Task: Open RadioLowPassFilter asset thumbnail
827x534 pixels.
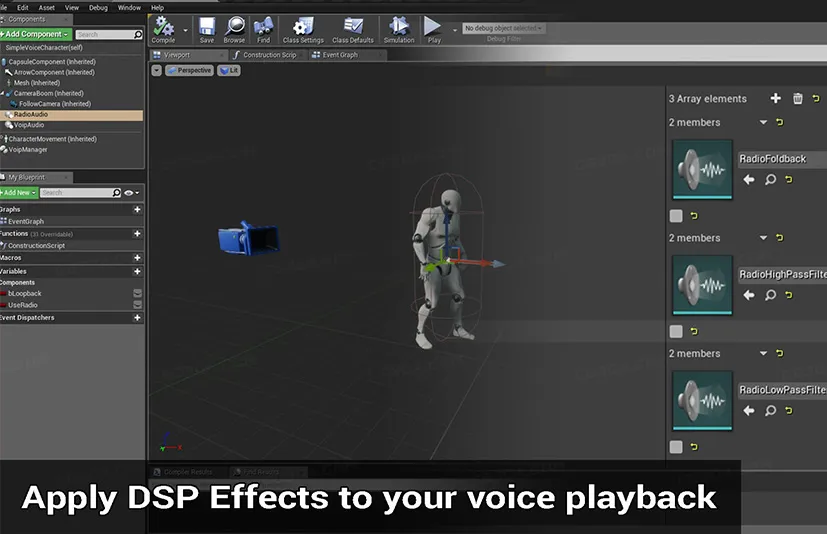Action: pos(702,400)
